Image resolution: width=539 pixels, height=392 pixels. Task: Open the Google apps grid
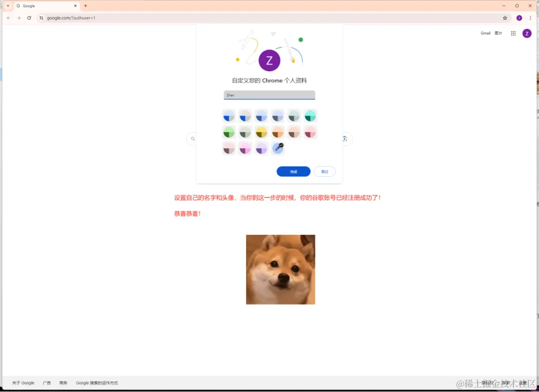click(x=513, y=33)
